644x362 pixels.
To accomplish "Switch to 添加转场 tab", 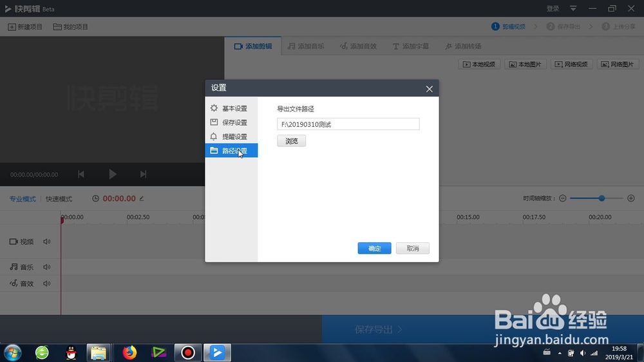I will (463, 46).
